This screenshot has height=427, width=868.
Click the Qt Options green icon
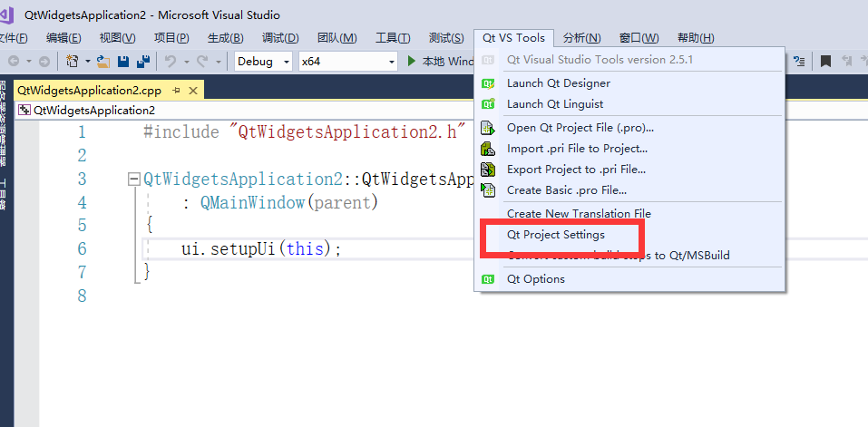[x=488, y=278]
